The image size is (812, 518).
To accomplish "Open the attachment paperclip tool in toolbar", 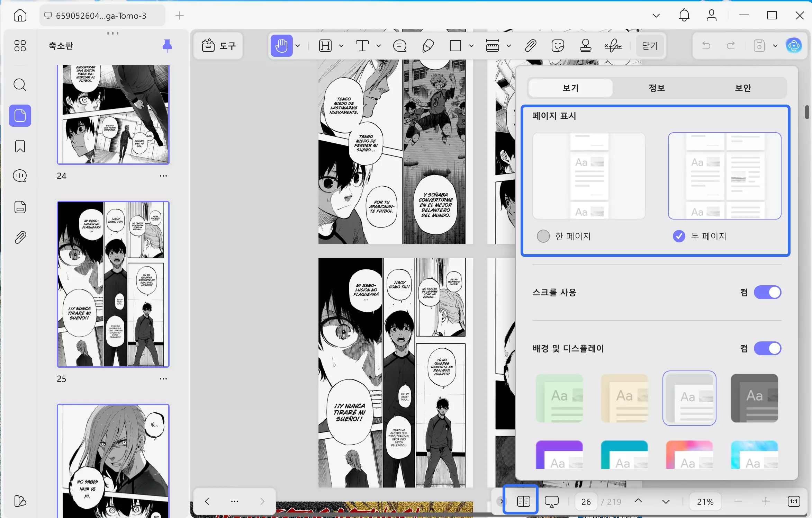I will (x=530, y=46).
